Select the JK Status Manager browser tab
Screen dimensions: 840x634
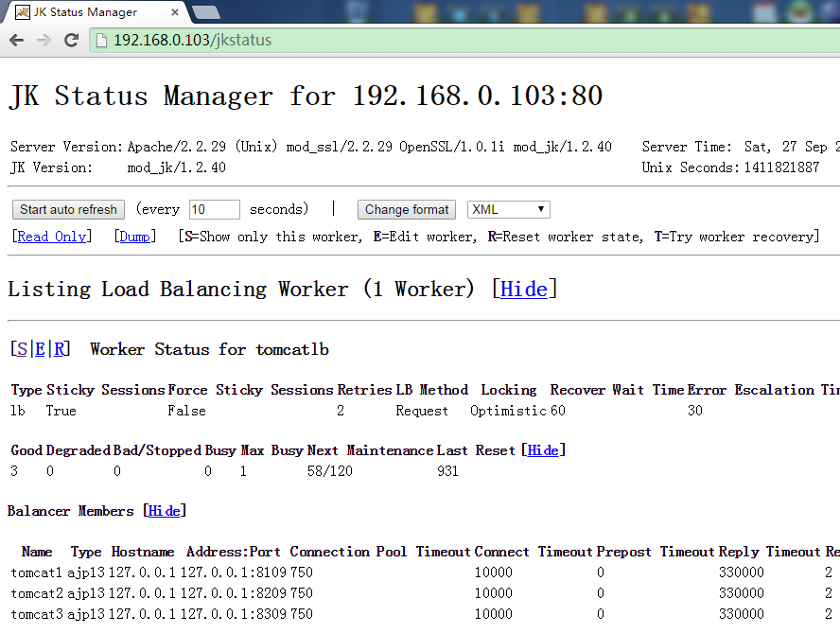point(96,11)
